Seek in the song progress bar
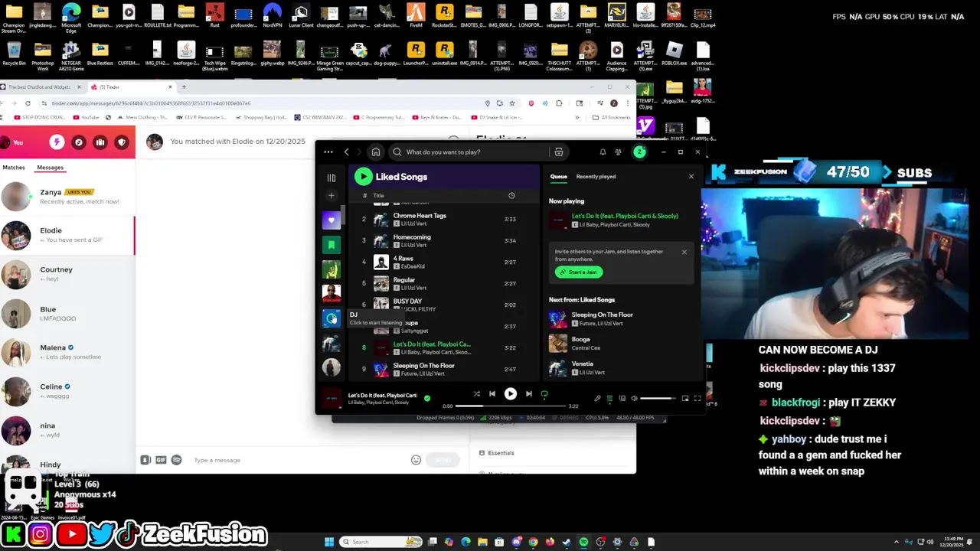The image size is (980, 551). (510, 406)
